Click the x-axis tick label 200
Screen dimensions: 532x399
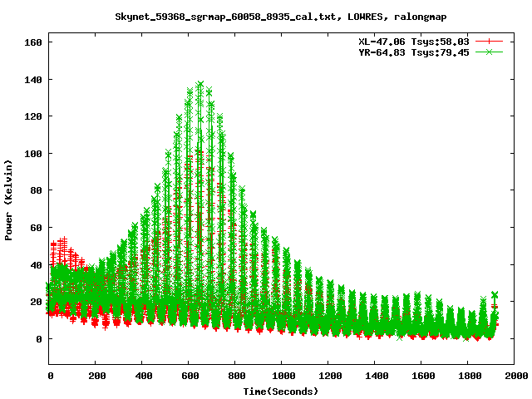pyautogui.click(x=97, y=376)
